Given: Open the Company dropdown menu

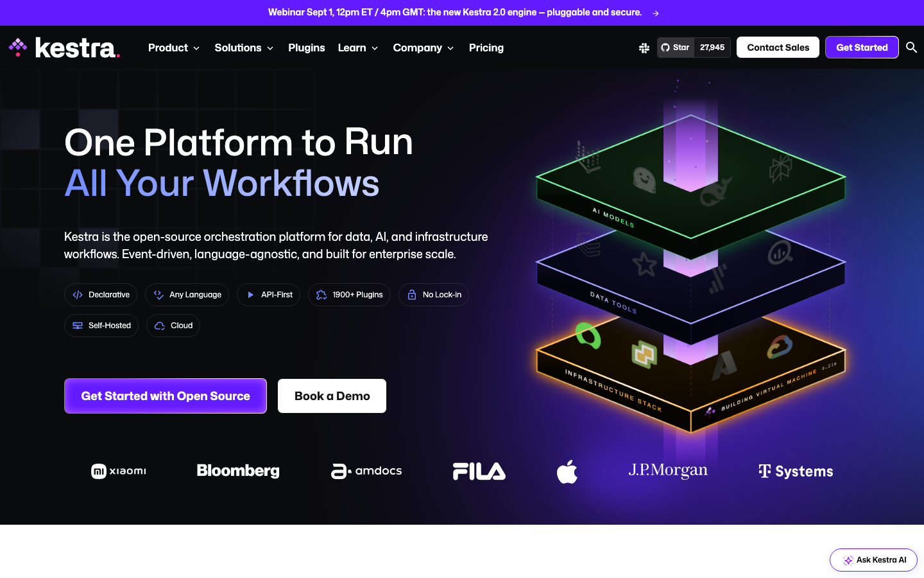Looking at the screenshot, I should coord(424,48).
